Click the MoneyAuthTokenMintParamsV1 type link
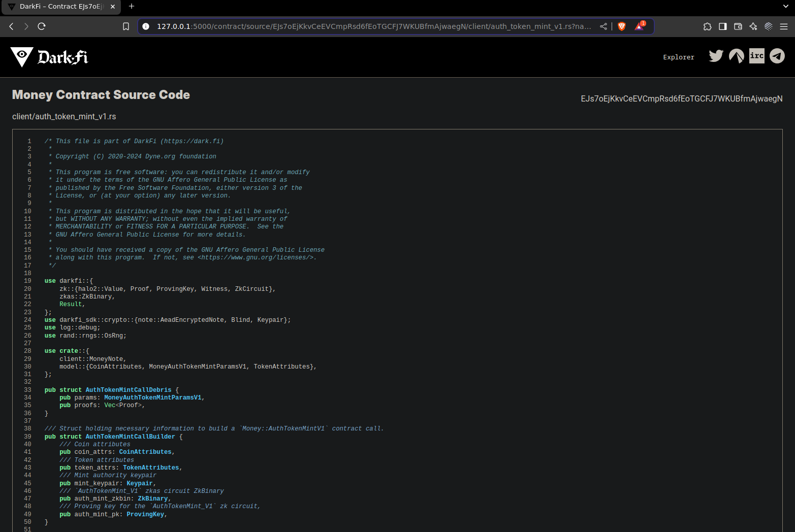Viewport: 795px width, 532px height. (x=152, y=397)
